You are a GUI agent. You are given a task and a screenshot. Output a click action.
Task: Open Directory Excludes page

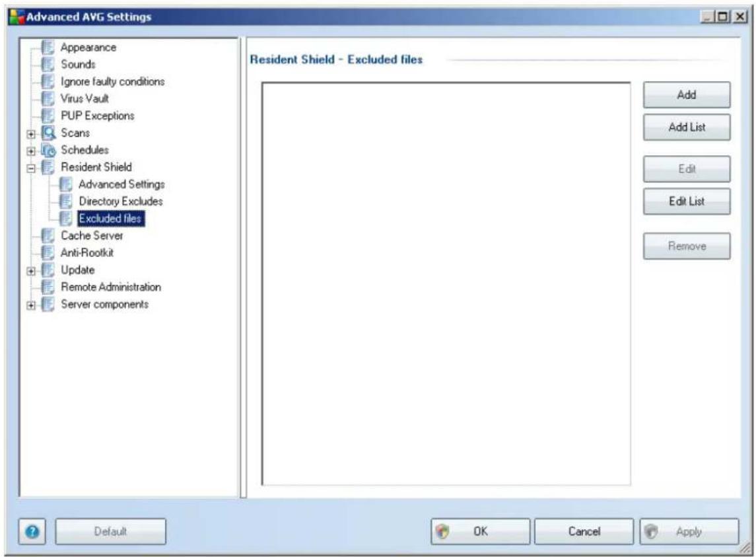pos(121,202)
